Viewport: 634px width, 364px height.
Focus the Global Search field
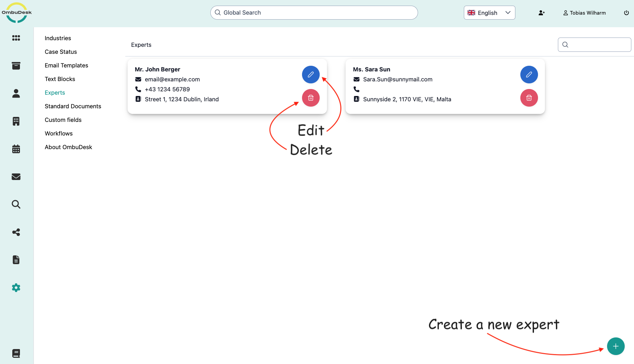tap(314, 13)
